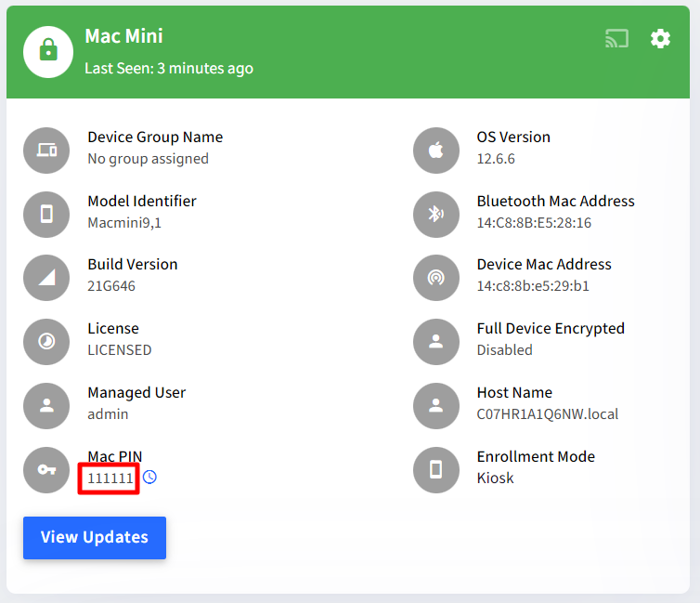Click the Device Mac Address label
The image size is (700, 603).
coord(544,265)
